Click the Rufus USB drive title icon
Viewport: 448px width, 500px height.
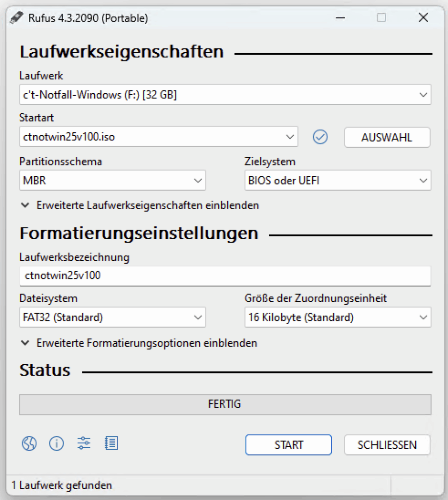click(x=17, y=18)
